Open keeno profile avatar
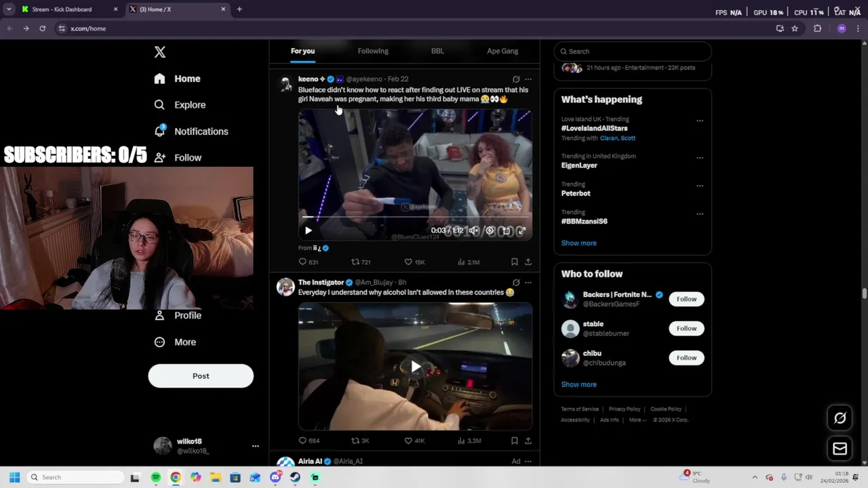868x488 pixels. click(x=286, y=84)
